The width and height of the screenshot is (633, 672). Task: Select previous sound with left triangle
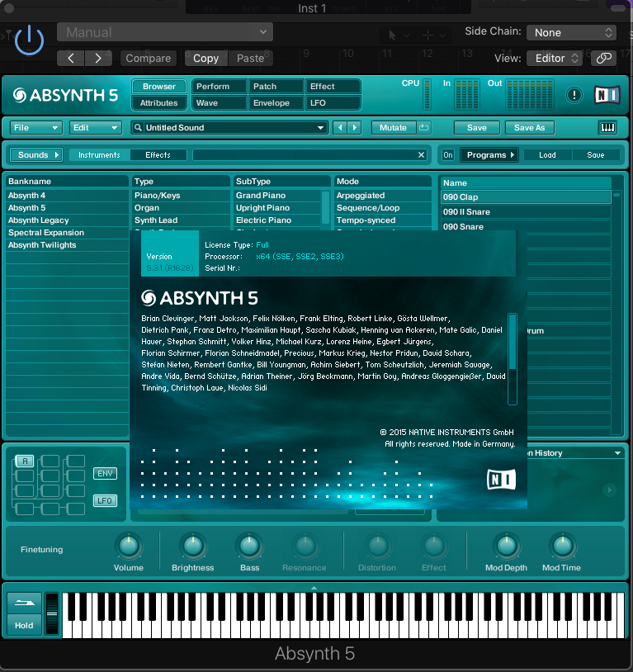[x=340, y=128]
